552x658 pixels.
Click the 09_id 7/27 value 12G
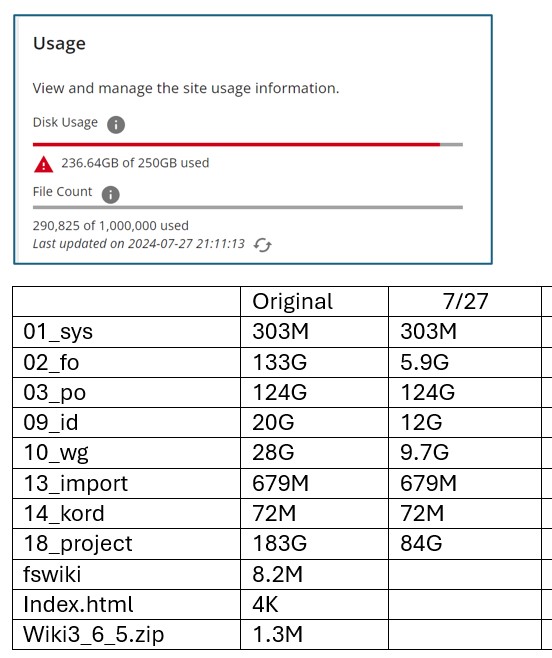coord(465,423)
